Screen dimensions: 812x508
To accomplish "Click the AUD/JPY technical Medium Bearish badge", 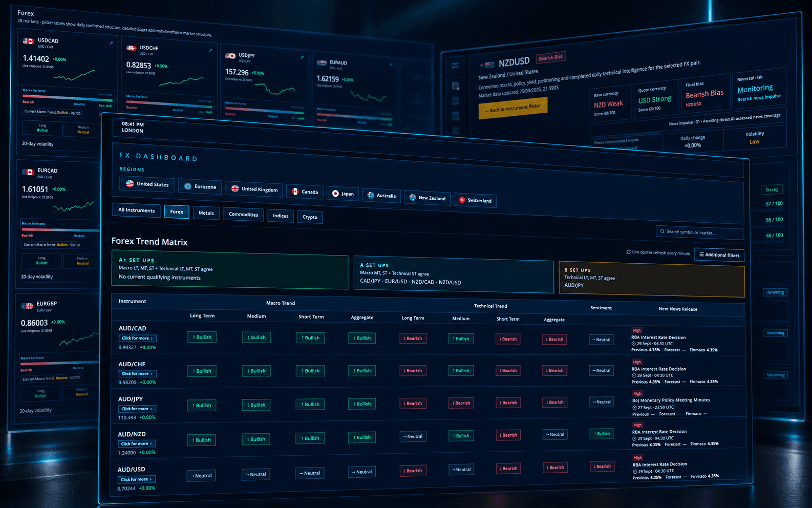I will (x=461, y=403).
